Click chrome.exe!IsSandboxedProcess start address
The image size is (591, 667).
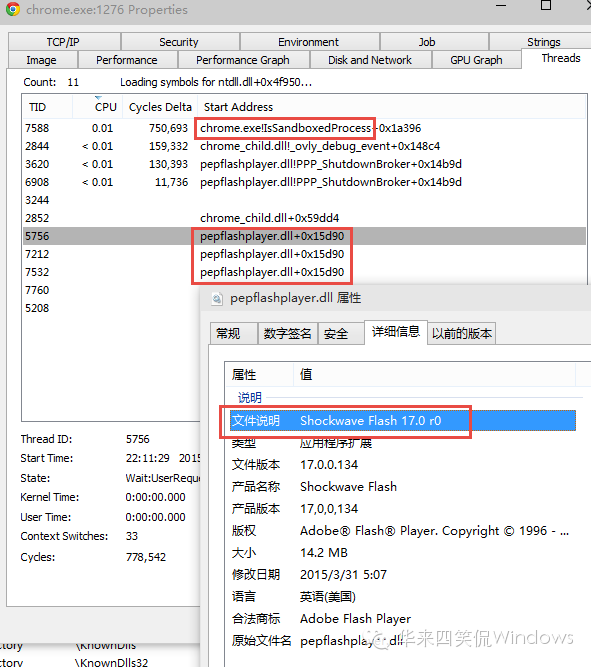coord(311,128)
